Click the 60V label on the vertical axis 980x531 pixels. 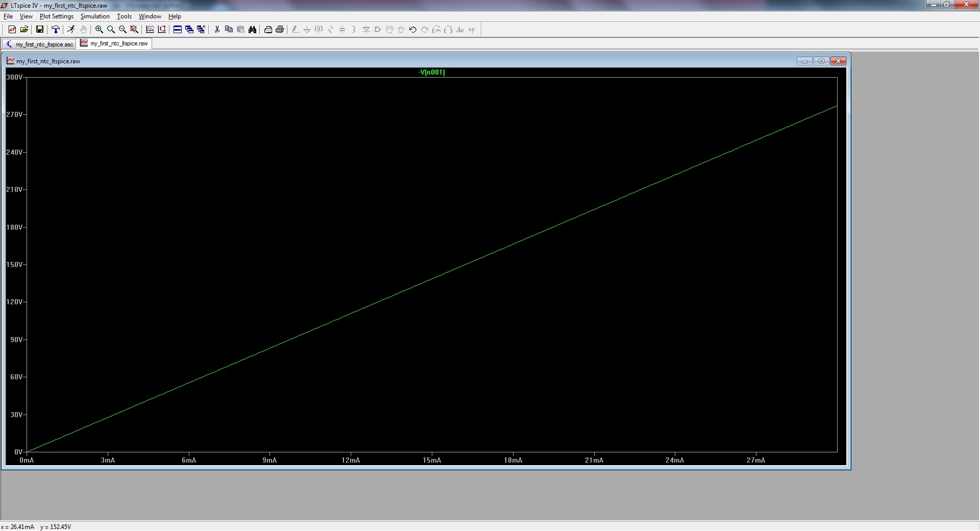pyautogui.click(x=16, y=377)
